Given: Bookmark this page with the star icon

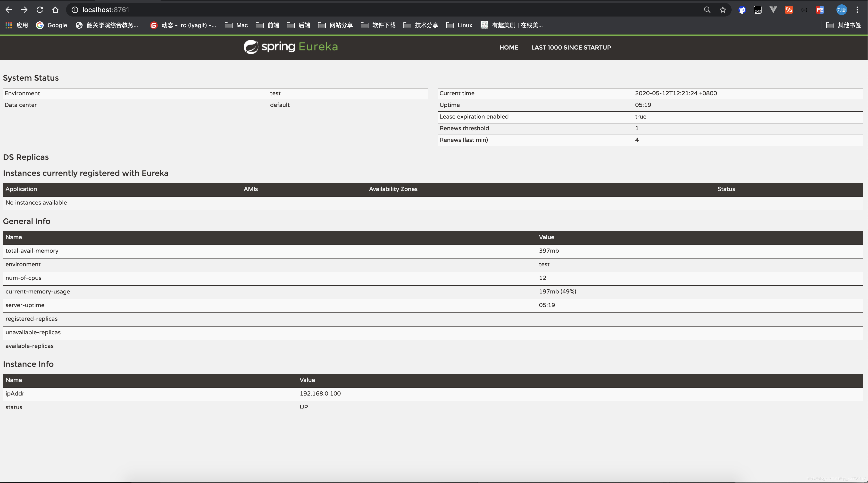Looking at the screenshot, I should [x=722, y=10].
